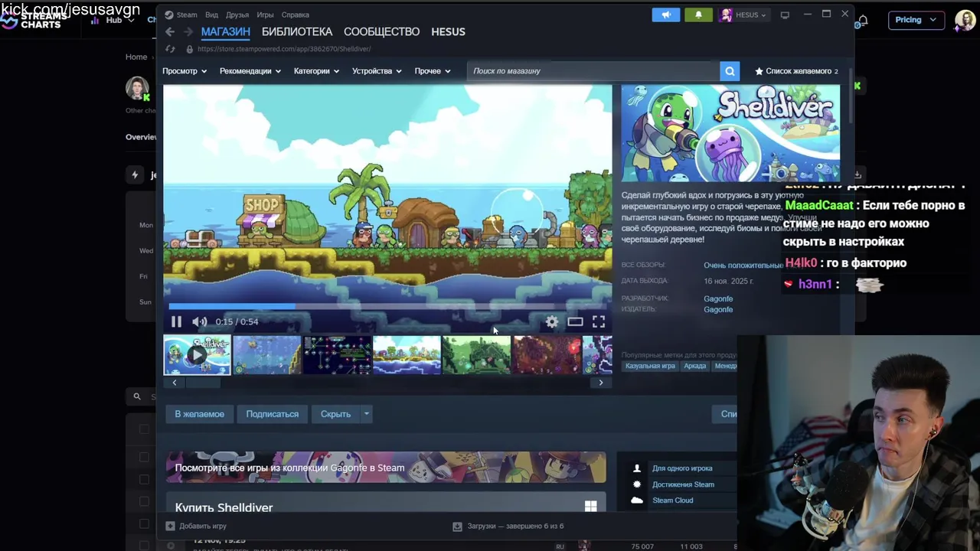This screenshot has height=551, width=980.
Task: Open Steam notifications green bell
Action: (698, 15)
